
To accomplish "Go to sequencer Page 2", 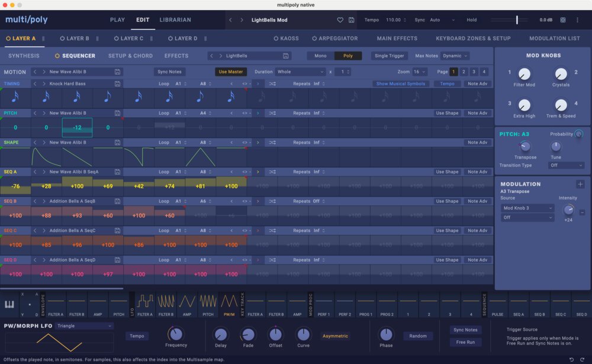I will (464, 72).
